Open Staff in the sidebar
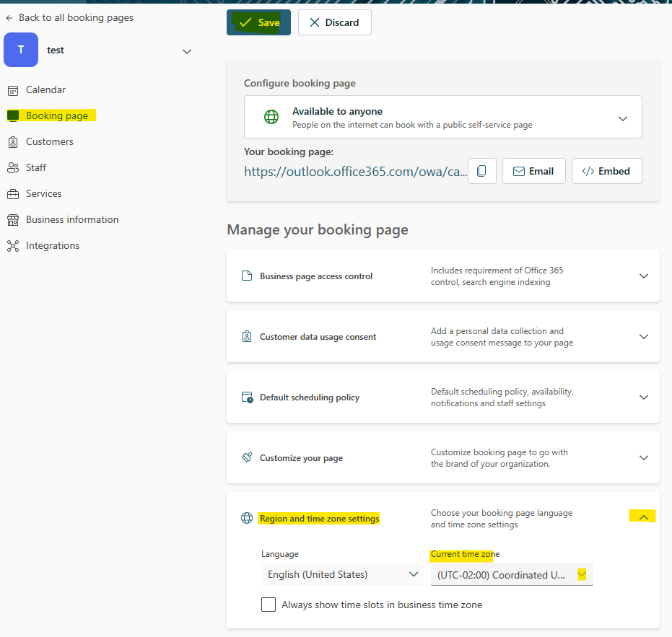Viewport: 672px width, 637px height. (x=36, y=167)
